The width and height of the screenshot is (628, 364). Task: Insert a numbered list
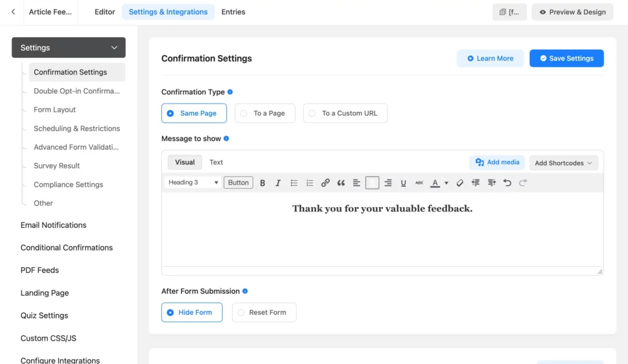click(x=310, y=183)
